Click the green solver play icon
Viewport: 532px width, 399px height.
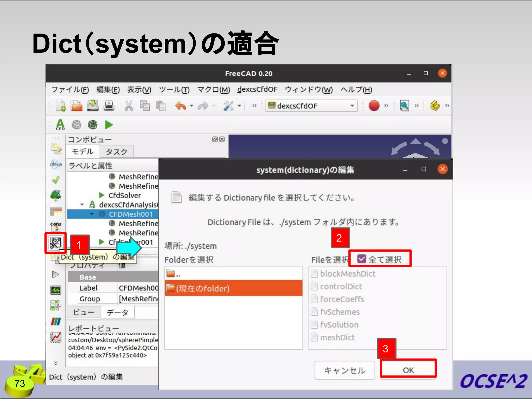coord(109,125)
